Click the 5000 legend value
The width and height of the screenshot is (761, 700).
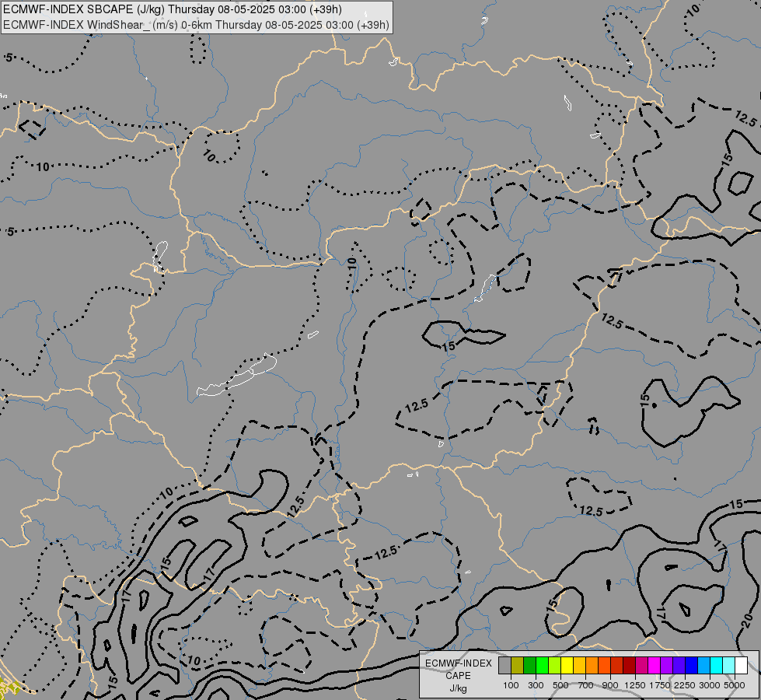735,685
